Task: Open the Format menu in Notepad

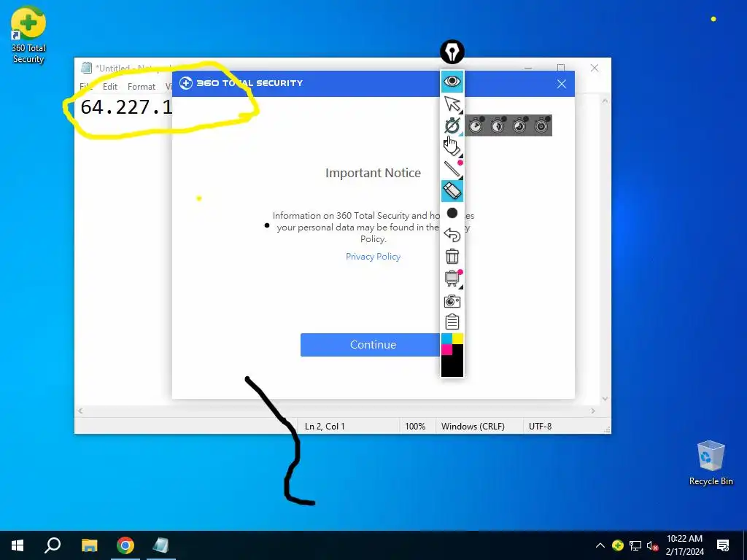Action: (142, 87)
